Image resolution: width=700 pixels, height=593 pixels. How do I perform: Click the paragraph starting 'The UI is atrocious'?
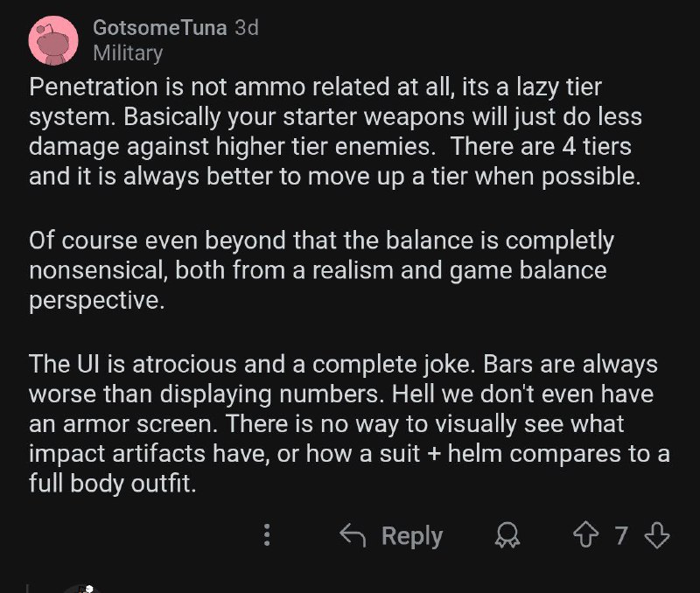coord(349,424)
